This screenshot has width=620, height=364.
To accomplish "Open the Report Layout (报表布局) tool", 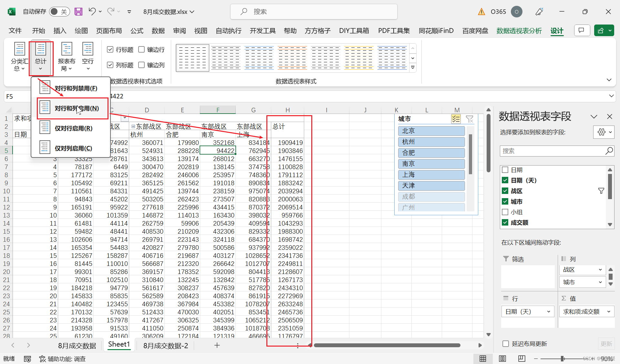I will pos(67,57).
